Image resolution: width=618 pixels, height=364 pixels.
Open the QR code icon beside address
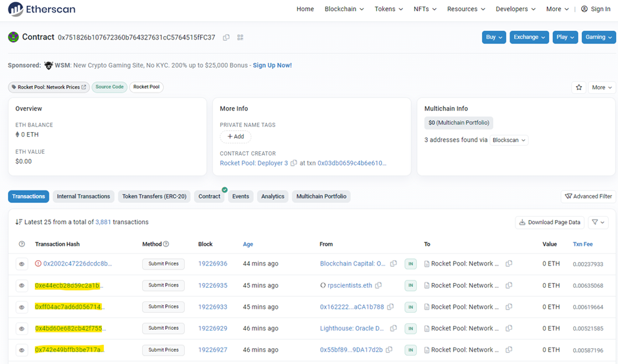point(240,37)
